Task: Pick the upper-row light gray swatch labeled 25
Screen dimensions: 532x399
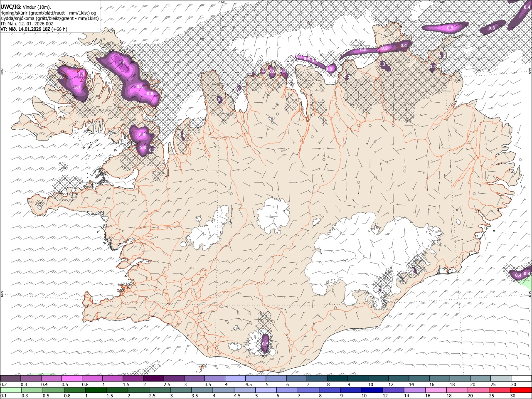Action: point(500,379)
